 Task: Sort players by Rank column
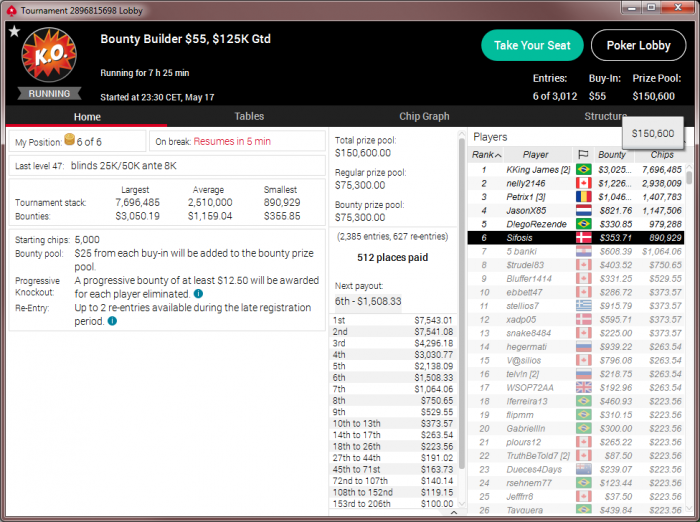point(486,155)
